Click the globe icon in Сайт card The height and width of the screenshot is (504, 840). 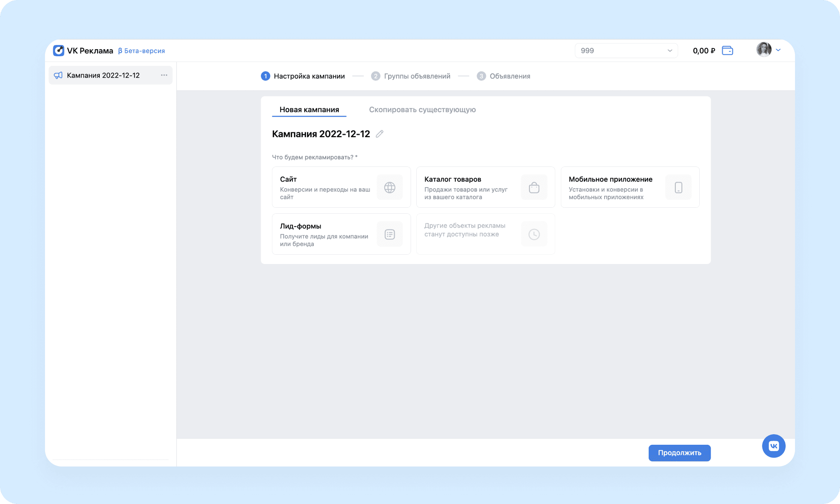390,187
